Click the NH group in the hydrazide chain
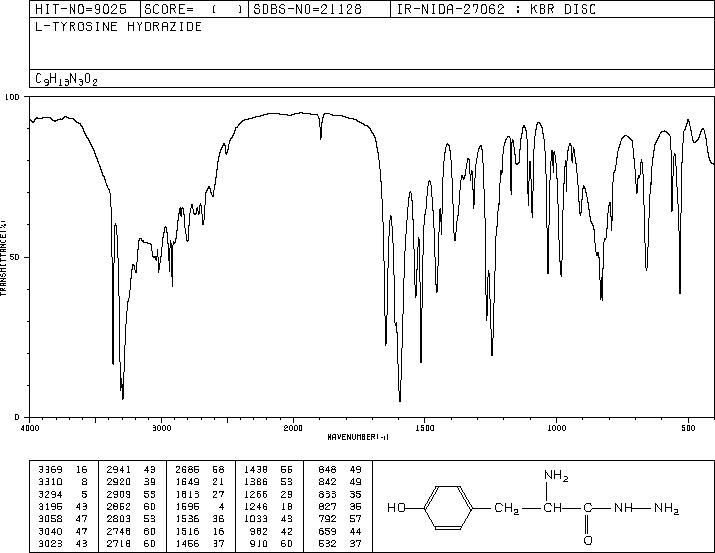Screen dimensions: 715x553 (x=623, y=507)
